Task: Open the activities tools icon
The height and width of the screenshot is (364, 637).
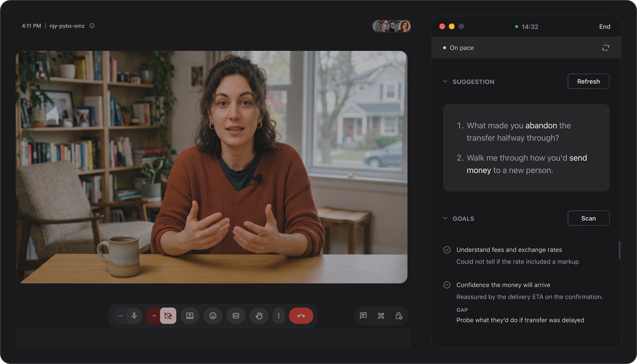Action: pos(381,316)
